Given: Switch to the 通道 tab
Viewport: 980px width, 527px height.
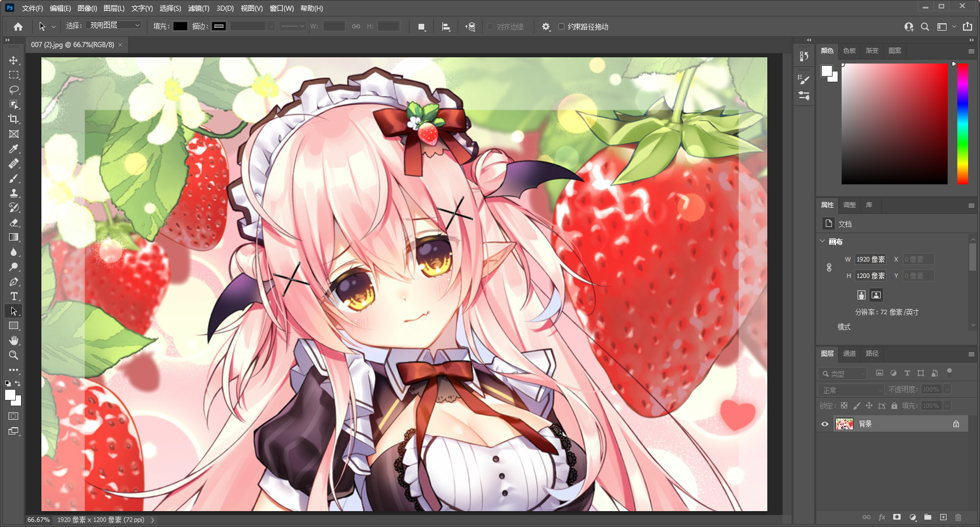Looking at the screenshot, I should pos(850,354).
